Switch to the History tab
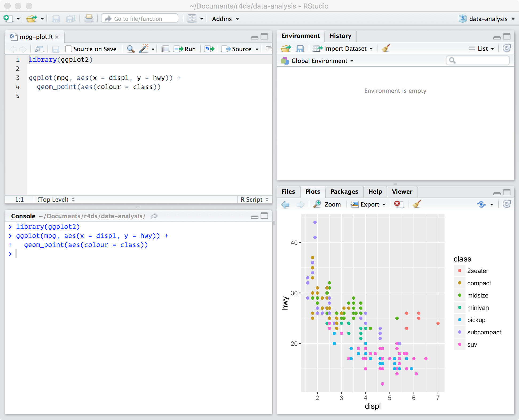The image size is (519, 420). pos(340,36)
